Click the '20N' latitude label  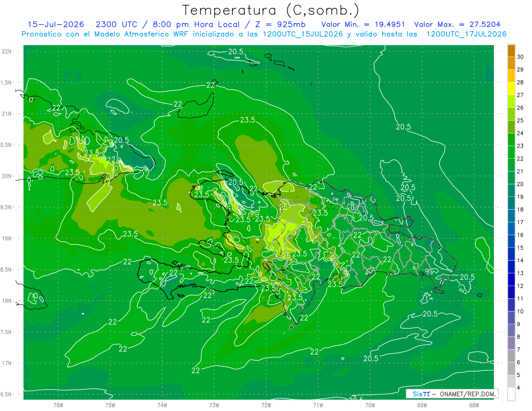(x=6, y=176)
